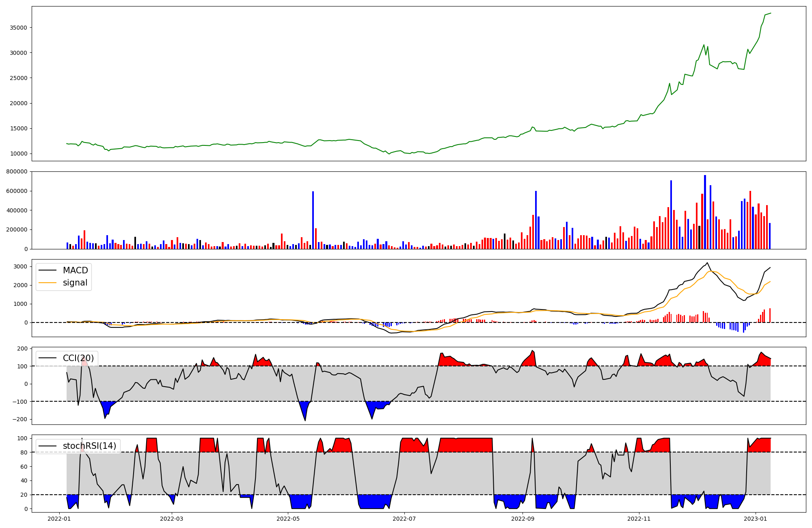Image resolution: width=812 pixels, height=528 pixels.
Task: Select the stochRSI(14) legend entry
Action: [89, 446]
